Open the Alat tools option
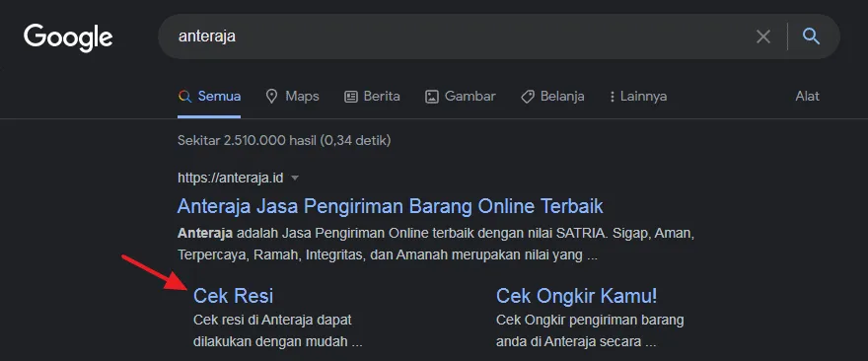The image size is (868, 361). [807, 97]
